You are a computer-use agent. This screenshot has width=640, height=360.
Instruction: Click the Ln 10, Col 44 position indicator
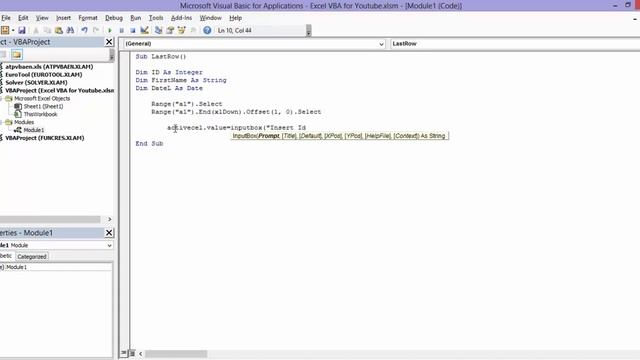pyautogui.click(x=235, y=31)
